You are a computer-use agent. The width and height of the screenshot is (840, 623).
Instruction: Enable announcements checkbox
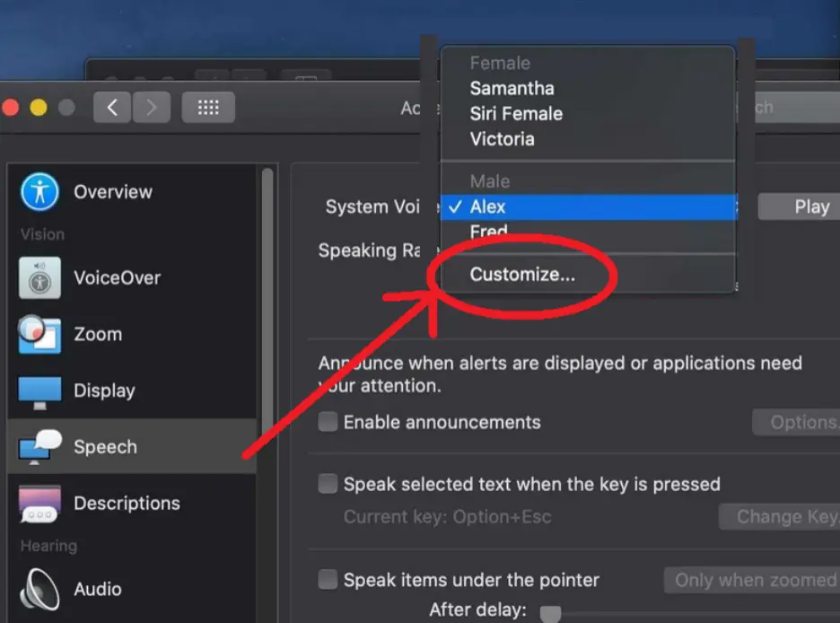pos(328,422)
